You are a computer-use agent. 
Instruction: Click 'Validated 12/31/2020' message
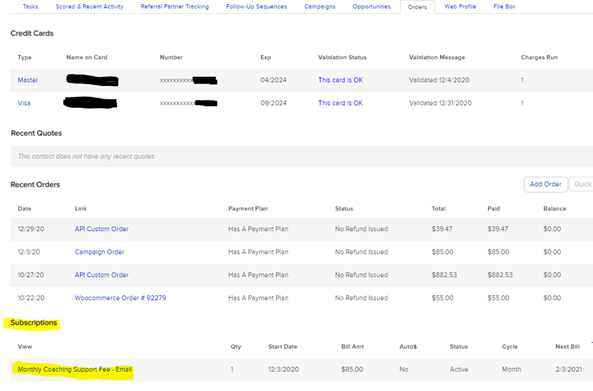[x=440, y=103]
